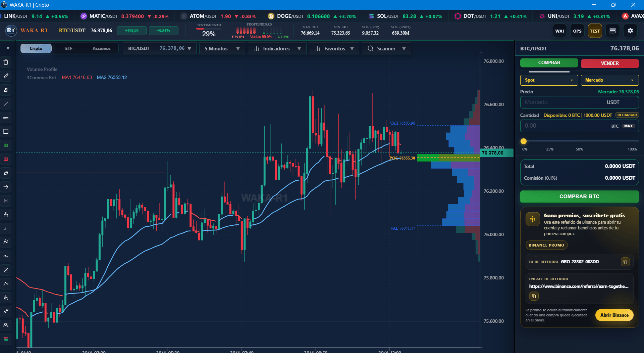Switch order side to VENDER

click(610, 63)
